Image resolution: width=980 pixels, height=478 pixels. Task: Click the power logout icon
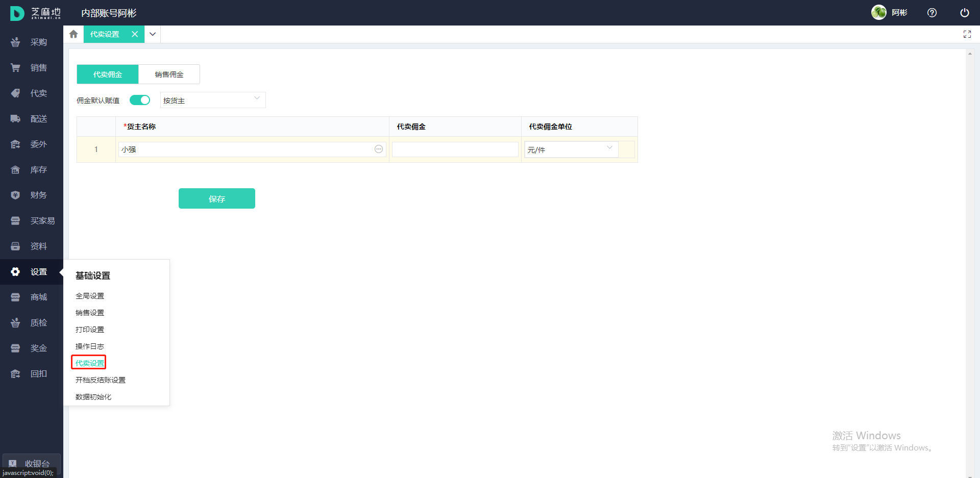click(x=965, y=13)
